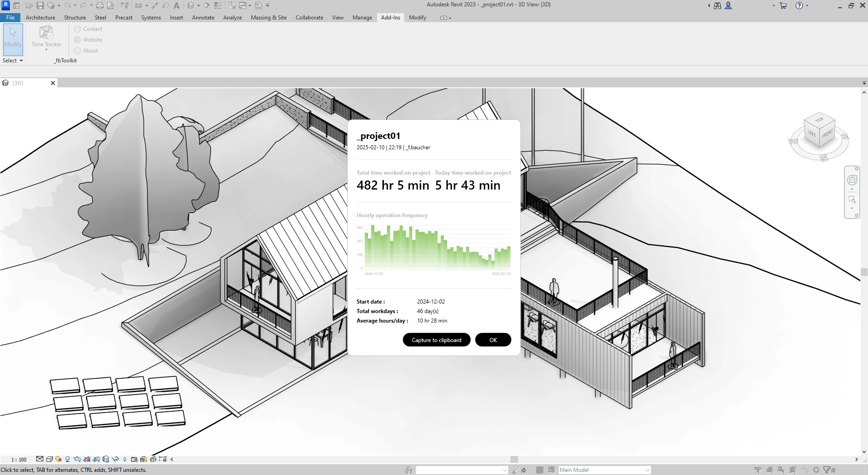Image resolution: width=868 pixels, height=475 pixels.
Task: Click the horizontal scrollbar thumb below the view
Action: click(x=514, y=459)
